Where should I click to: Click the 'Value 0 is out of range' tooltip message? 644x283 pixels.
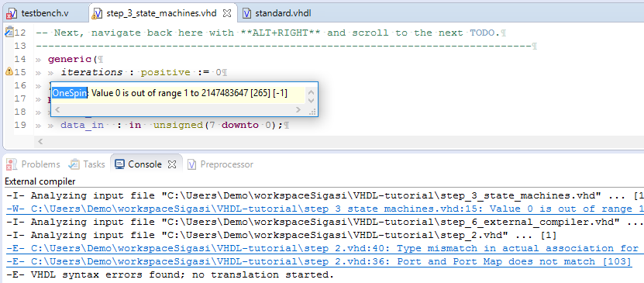pos(189,93)
